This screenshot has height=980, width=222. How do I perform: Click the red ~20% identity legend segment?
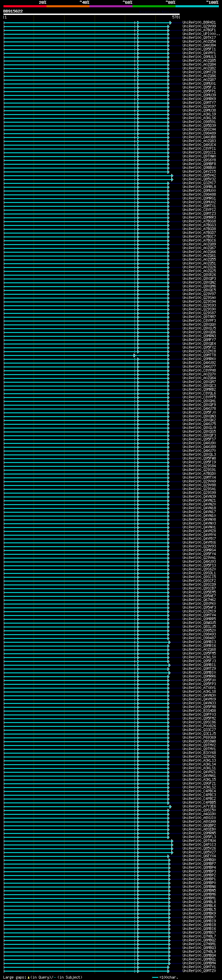25,6
